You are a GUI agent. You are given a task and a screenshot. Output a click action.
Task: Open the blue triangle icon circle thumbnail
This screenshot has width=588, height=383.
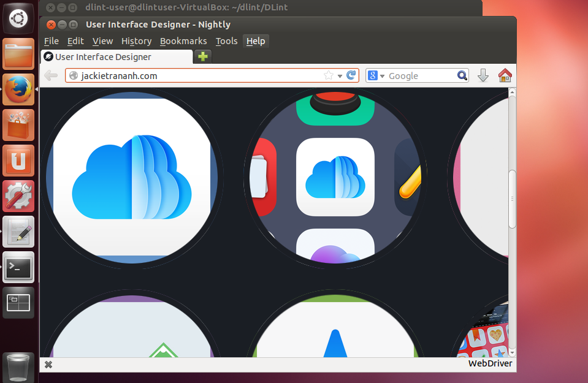pyautogui.click(x=335, y=326)
